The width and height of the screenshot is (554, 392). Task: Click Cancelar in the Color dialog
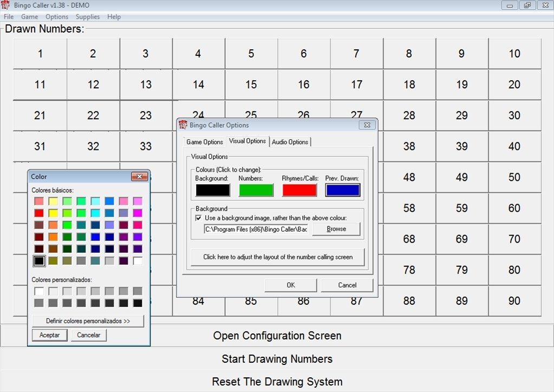pyautogui.click(x=89, y=335)
